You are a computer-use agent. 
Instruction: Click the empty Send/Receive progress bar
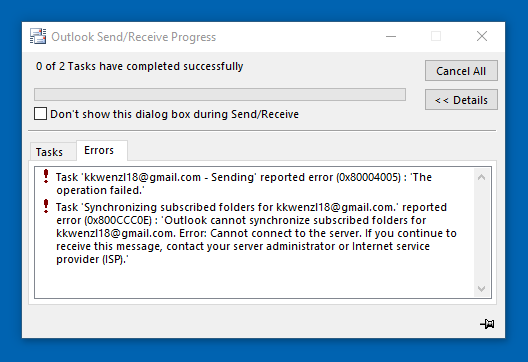click(220, 95)
